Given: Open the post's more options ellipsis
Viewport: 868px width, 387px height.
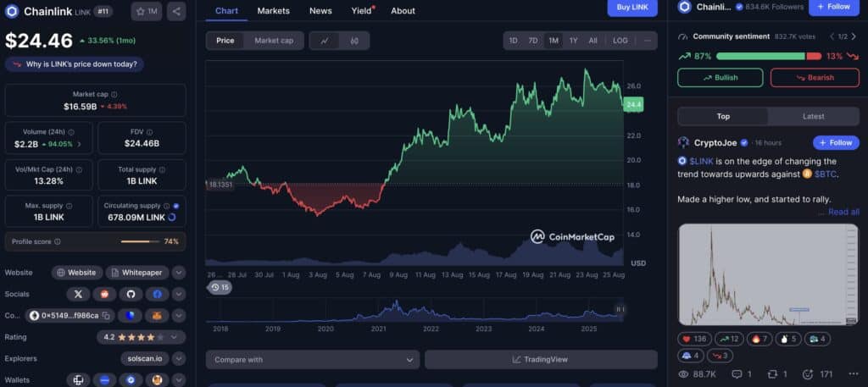Looking at the screenshot, I should 853,374.
